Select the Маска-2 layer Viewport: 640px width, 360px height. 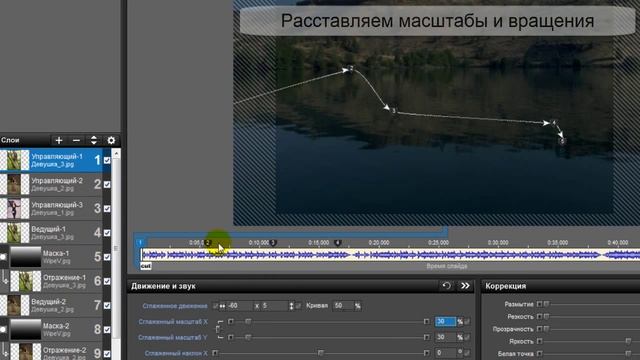[x=51, y=329]
